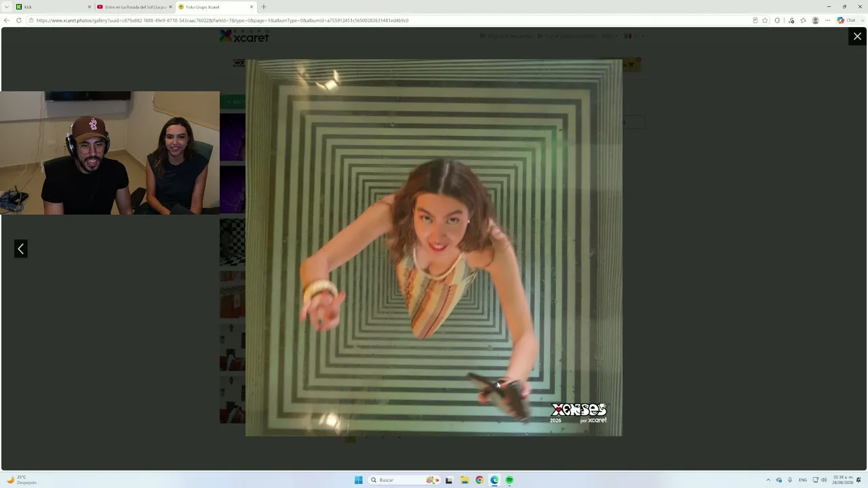Go to the previous photo with the left arrow
Viewport: 868px width, 488px height.
21,249
